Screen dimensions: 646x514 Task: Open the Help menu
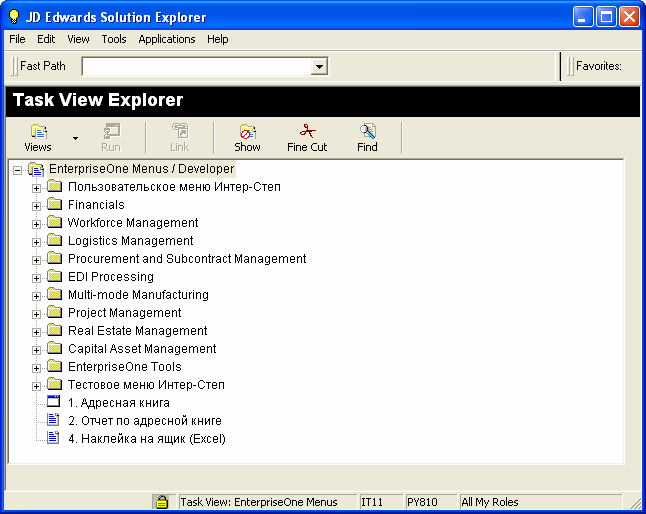[x=218, y=39]
